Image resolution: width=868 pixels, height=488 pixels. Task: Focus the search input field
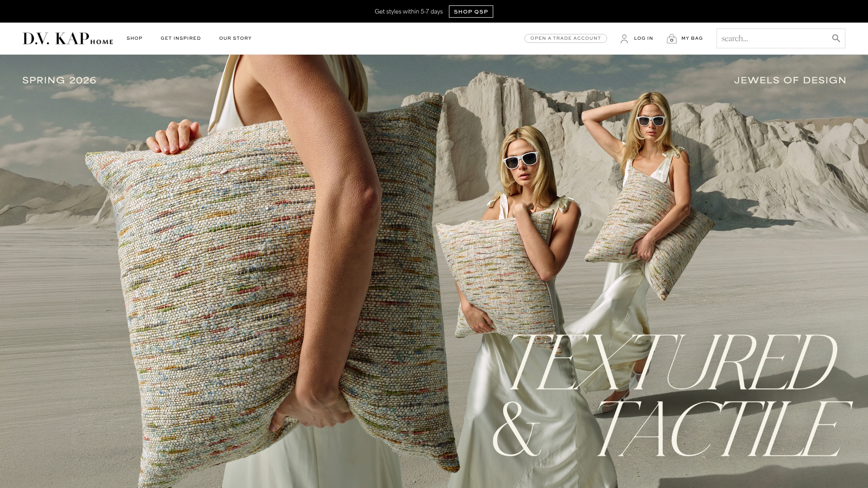[774, 38]
